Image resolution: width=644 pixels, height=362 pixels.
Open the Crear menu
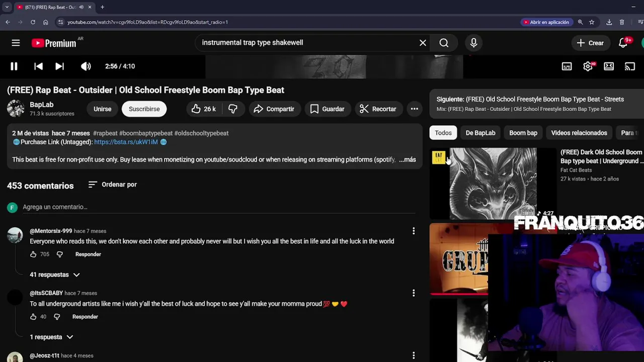pyautogui.click(x=590, y=43)
